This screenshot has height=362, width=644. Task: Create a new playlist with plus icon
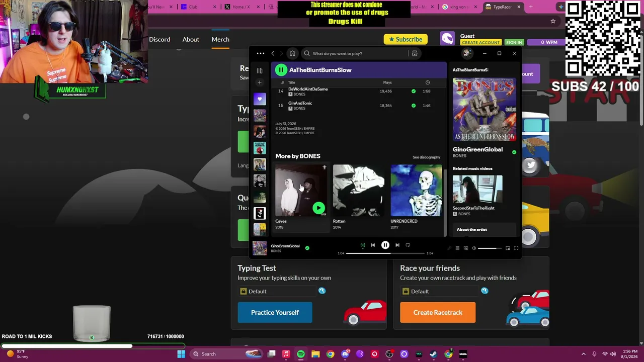point(260,82)
